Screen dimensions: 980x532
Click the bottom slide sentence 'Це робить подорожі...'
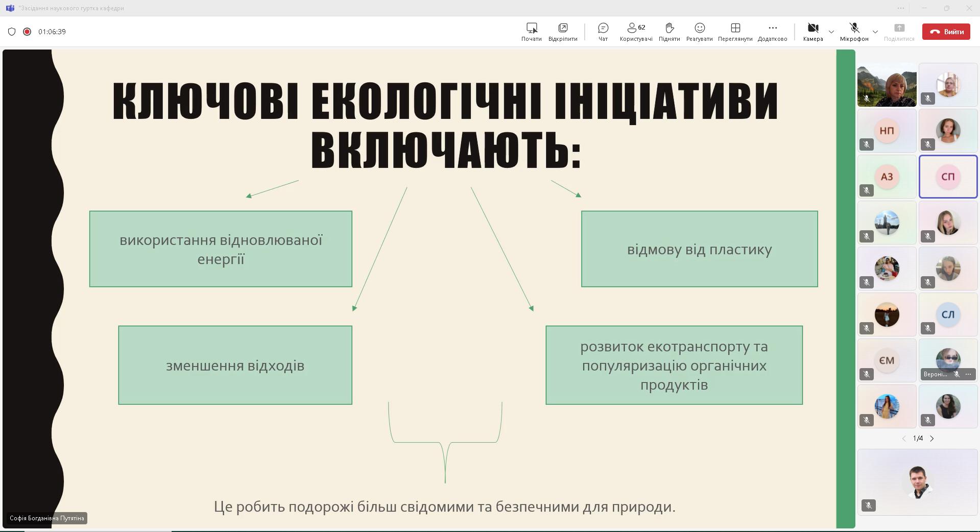tap(444, 506)
